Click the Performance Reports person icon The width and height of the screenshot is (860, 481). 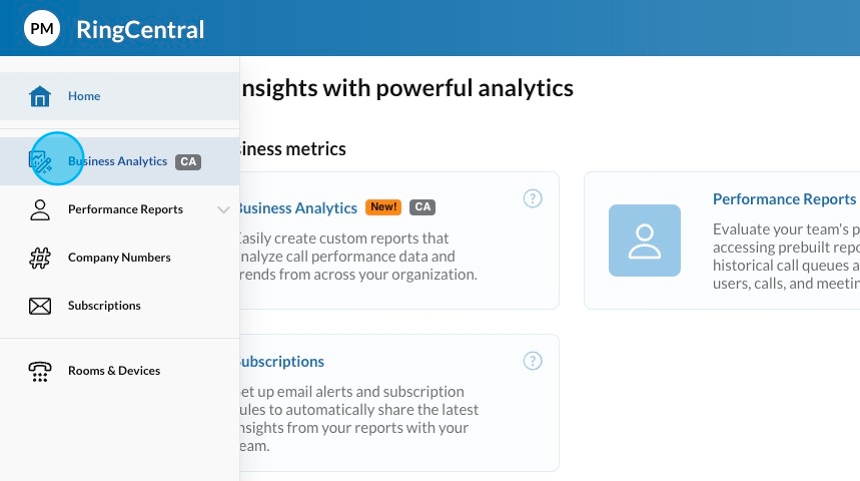coord(40,210)
